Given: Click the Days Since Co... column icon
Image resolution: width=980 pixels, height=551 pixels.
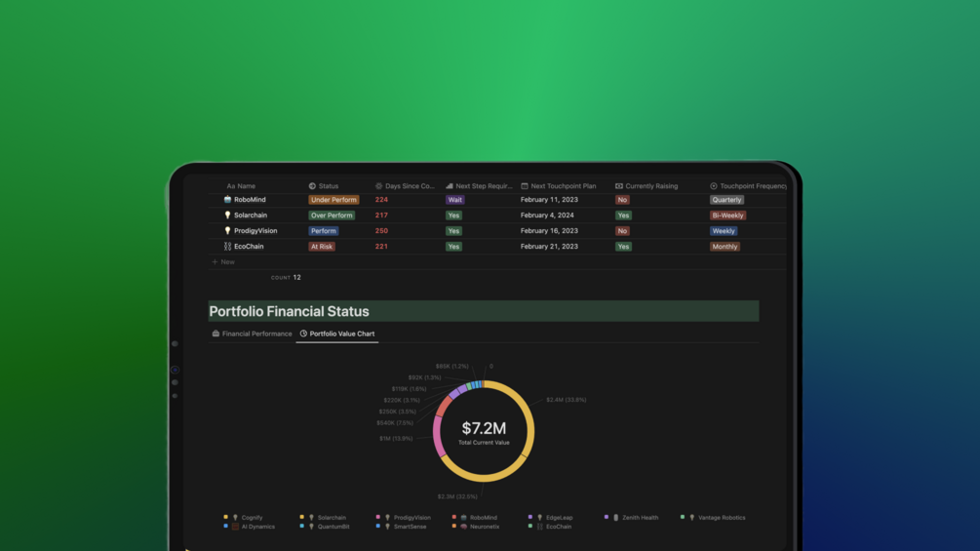Looking at the screenshot, I should tap(378, 185).
